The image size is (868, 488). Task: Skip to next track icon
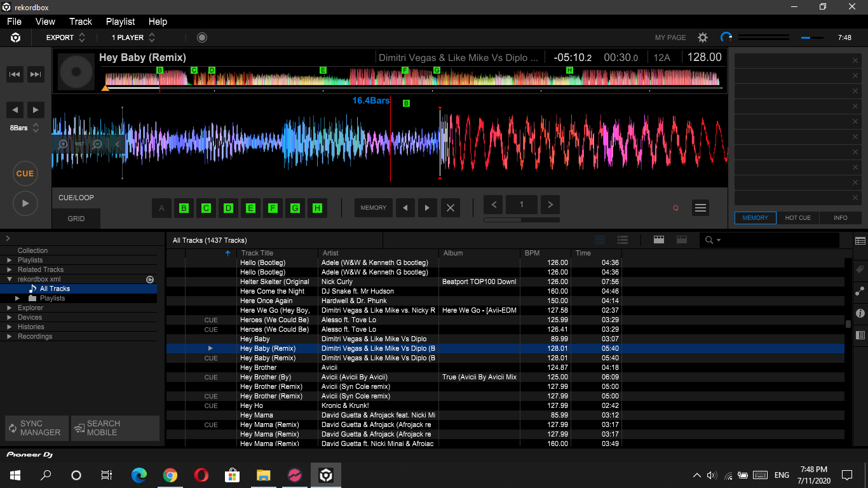pyautogui.click(x=36, y=74)
